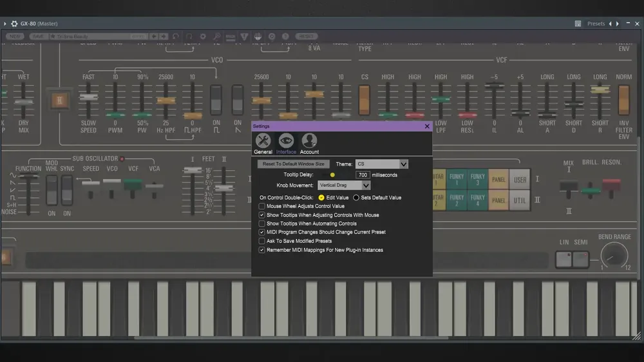The height and width of the screenshot is (362, 644).
Task: Click the triangle warning icon in toolbar
Action: 244,37
